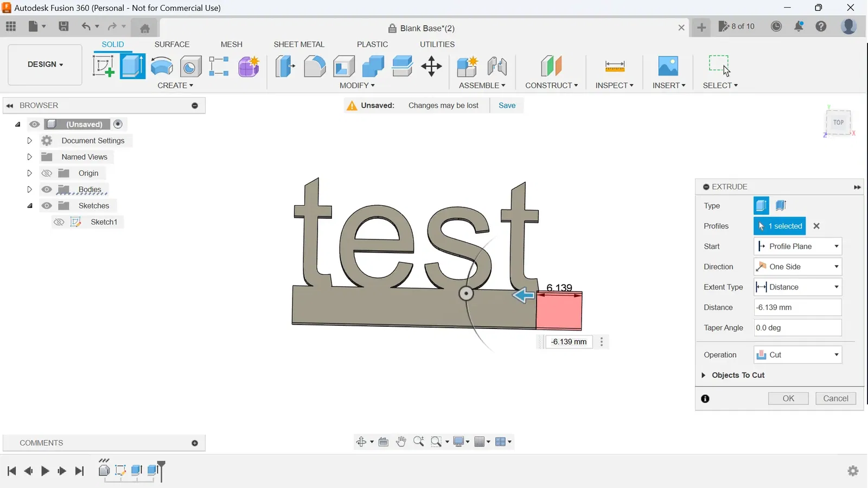Click the Taper Angle input field
This screenshot has height=488, width=868.
[797, 328]
